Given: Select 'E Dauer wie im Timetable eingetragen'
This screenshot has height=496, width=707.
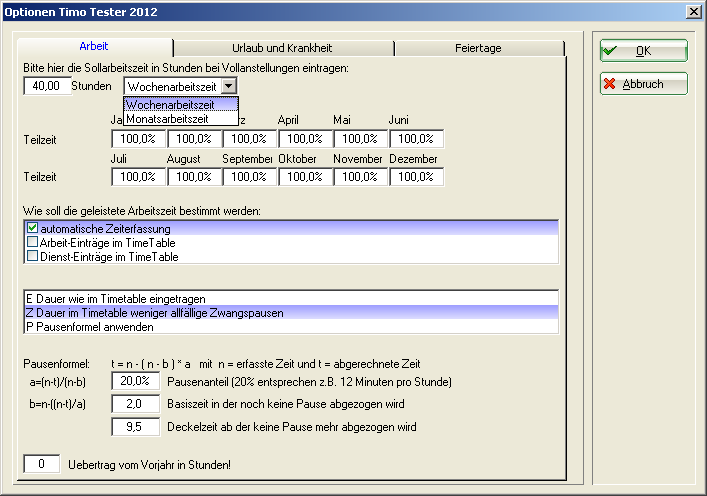Looking at the screenshot, I should click(x=291, y=299).
